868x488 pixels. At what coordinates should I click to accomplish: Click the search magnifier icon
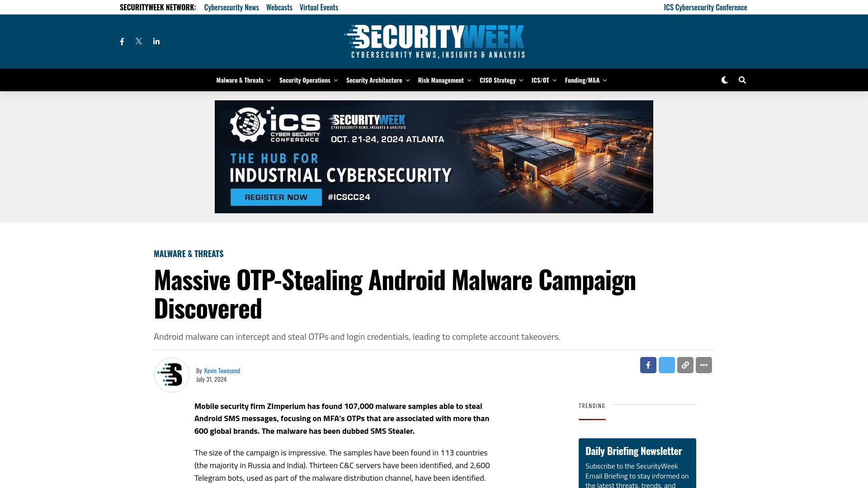click(742, 80)
